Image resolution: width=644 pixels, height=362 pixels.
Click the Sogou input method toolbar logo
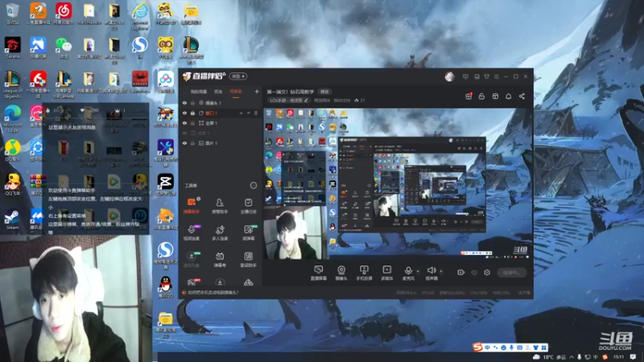(477, 348)
